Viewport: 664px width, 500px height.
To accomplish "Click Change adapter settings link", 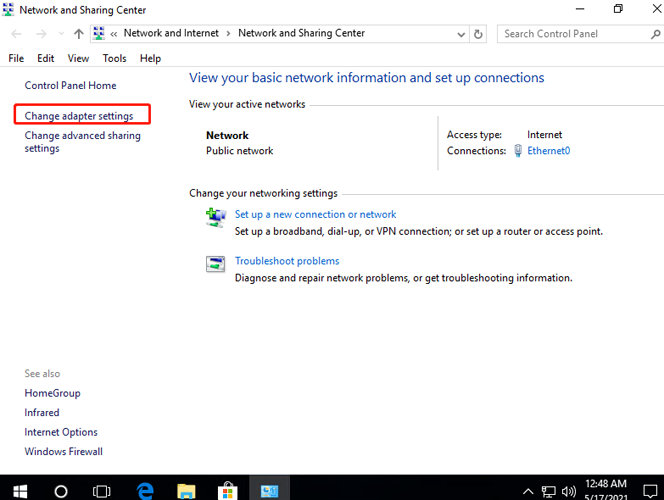I will (x=79, y=116).
